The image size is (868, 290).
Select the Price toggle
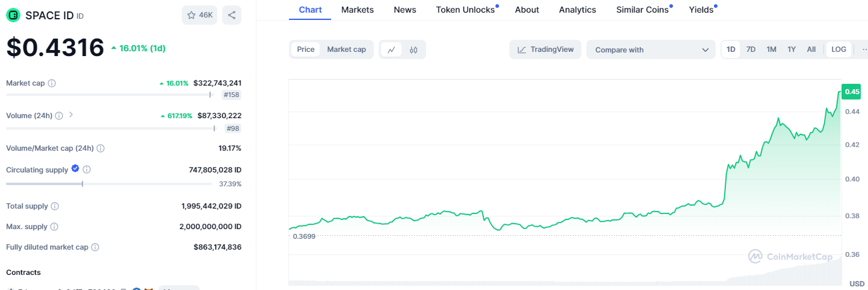pos(306,49)
